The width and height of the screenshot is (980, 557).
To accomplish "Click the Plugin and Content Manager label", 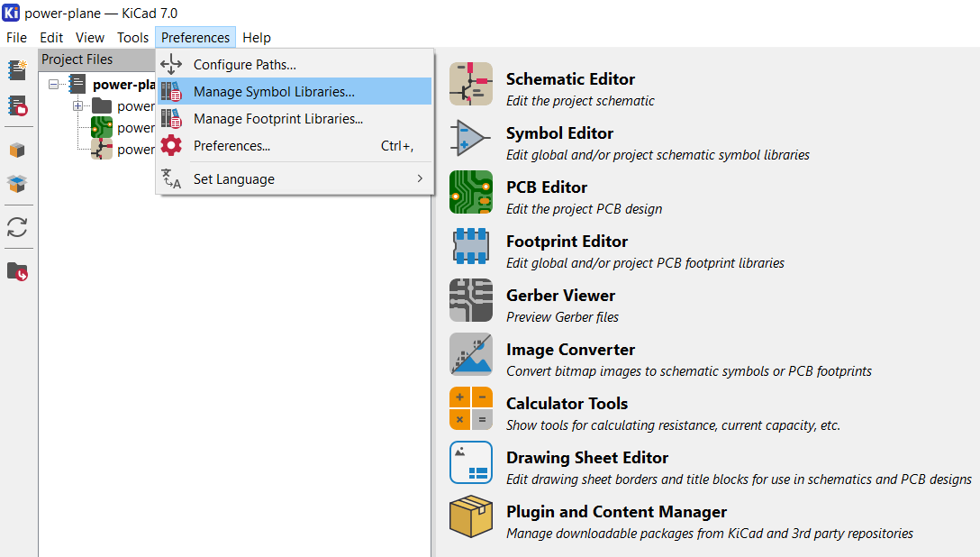I will pos(616,512).
